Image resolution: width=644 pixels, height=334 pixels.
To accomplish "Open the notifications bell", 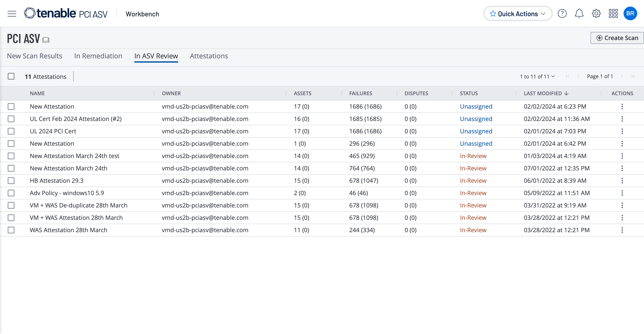I will 579,14.
